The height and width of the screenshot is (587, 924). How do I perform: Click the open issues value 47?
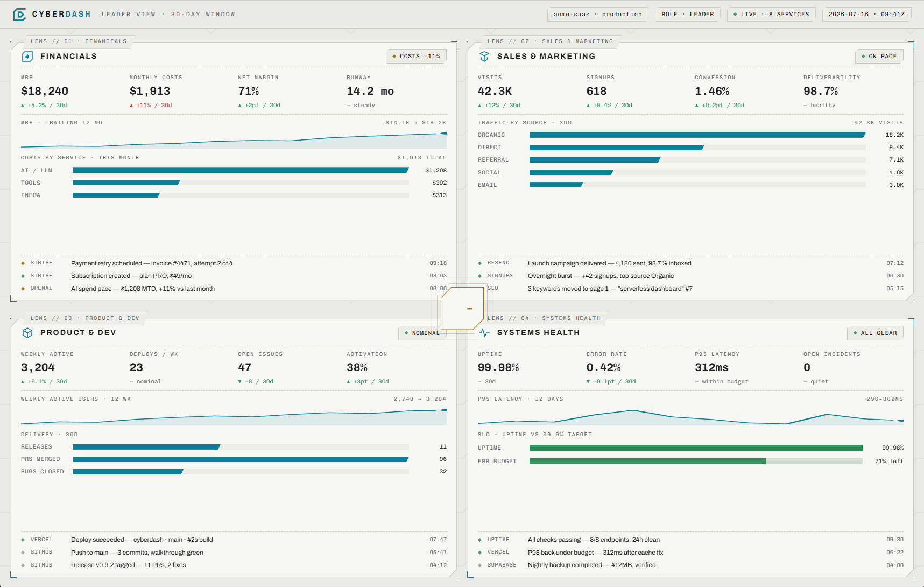point(245,368)
